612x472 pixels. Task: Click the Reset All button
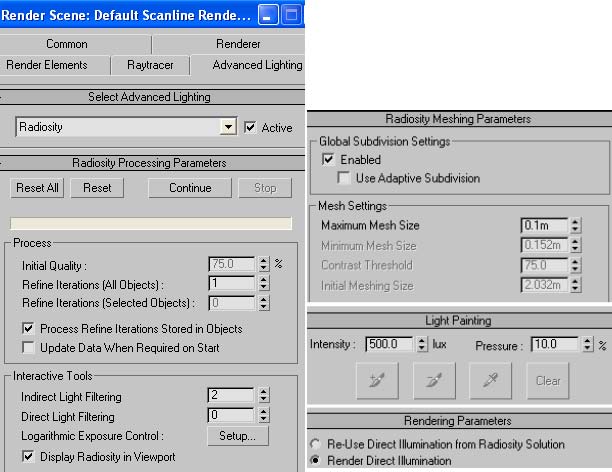click(x=37, y=188)
